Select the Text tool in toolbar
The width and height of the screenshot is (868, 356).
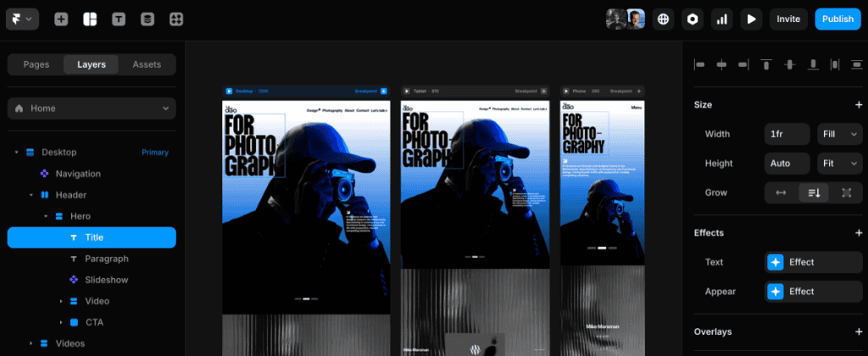pos(119,19)
